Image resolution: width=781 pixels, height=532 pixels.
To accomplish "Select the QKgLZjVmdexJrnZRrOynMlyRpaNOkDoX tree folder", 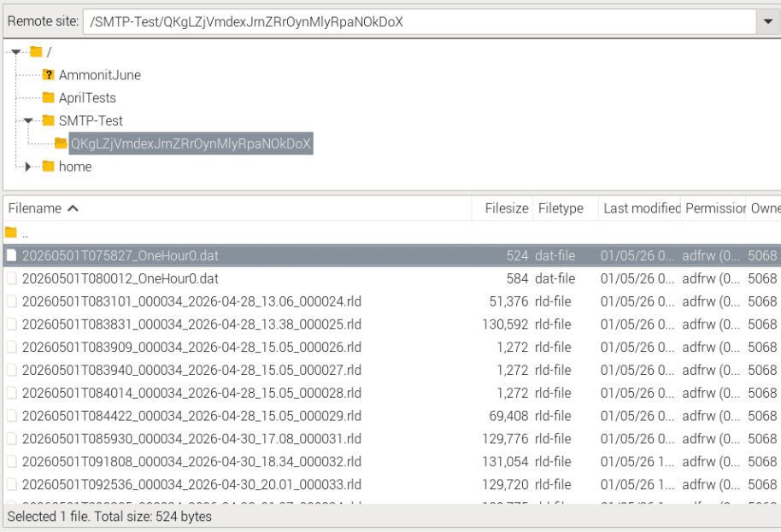I will point(191,143).
